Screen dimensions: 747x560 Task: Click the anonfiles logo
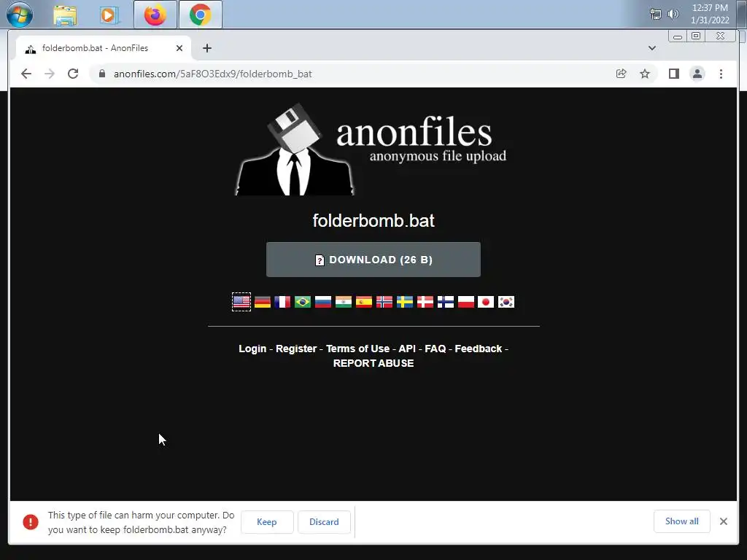click(x=371, y=149)
